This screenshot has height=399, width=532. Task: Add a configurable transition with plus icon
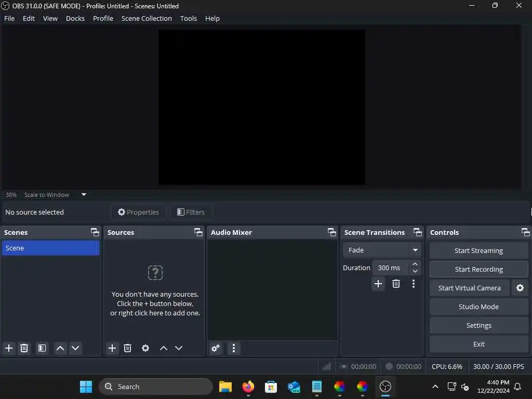378,284
